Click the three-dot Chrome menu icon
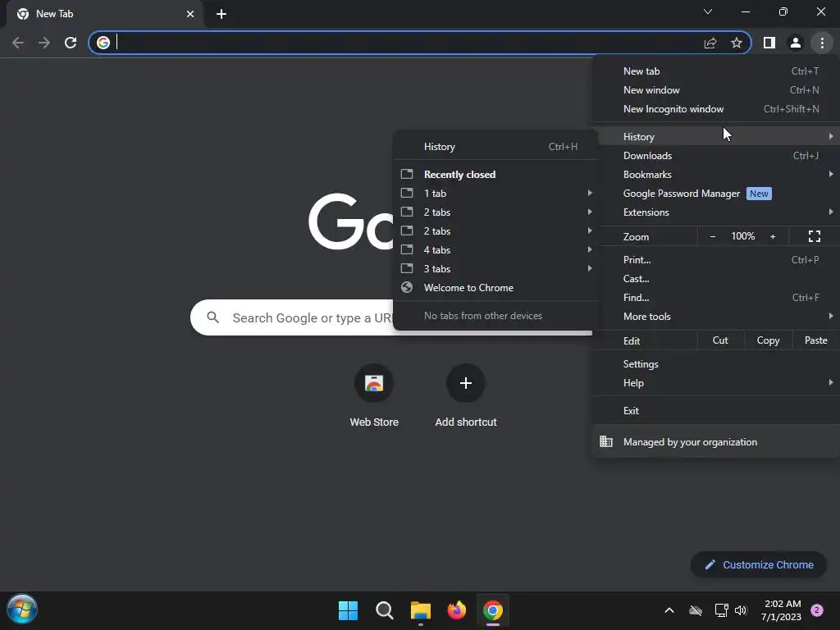 point(822,43)
